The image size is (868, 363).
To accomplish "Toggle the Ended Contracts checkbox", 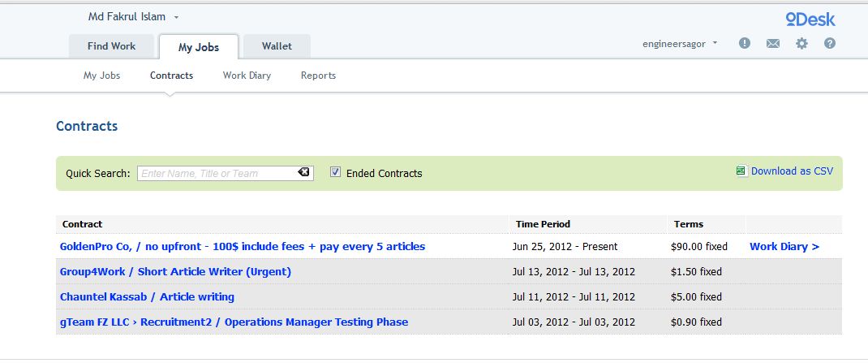I will coord(336,172).
